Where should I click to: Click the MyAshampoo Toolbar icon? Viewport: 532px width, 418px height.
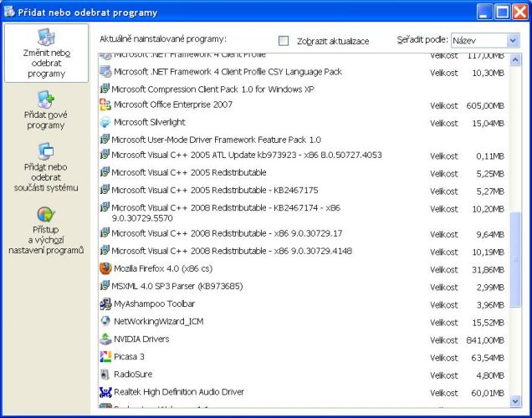click(x=105, y=304)
